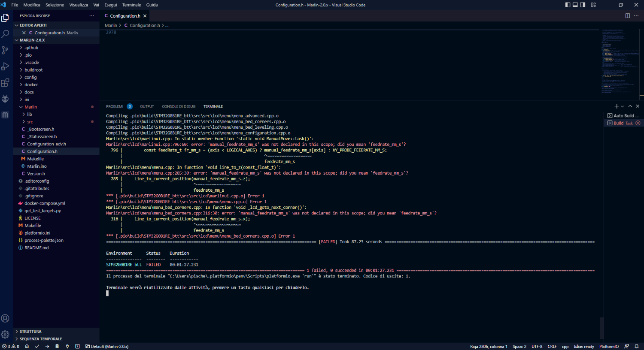The height and width of the screenshot is (350, 644).
Task: Click Default (Marlin-2.0.x) environment switcher
Action: click(x=107, y=347)
